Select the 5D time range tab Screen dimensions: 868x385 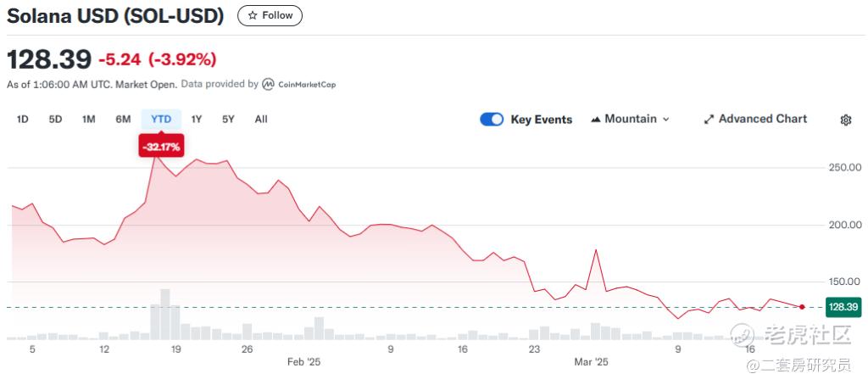[x=55, y=120]
